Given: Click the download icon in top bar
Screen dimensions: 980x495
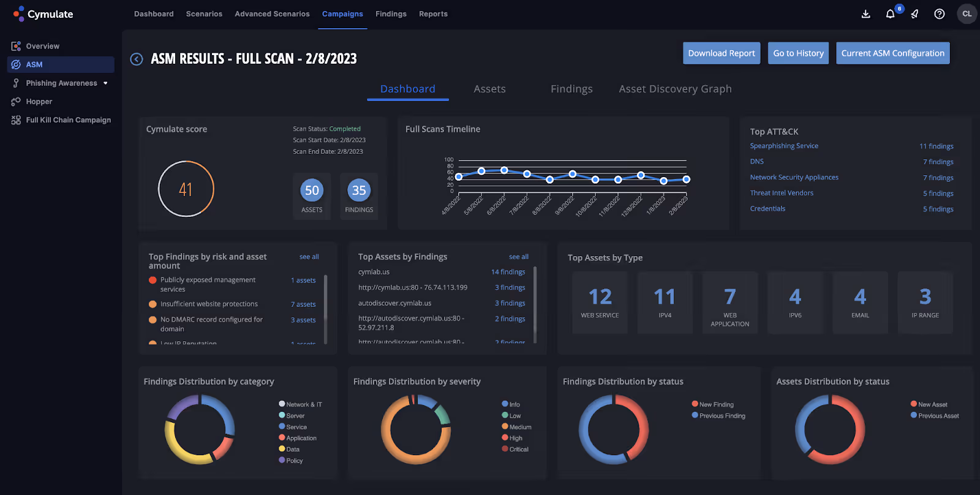Looking at the screenshot, I should pos(865,13).
